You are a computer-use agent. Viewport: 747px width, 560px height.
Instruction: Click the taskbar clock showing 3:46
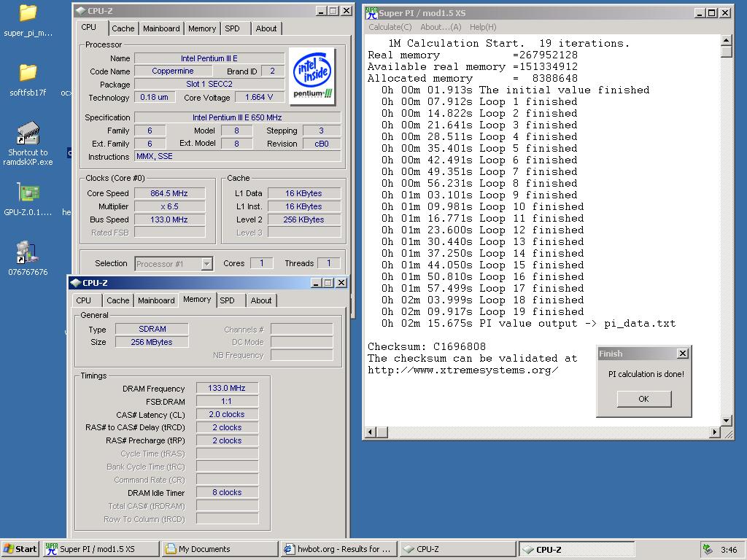[x=729, y=550]
